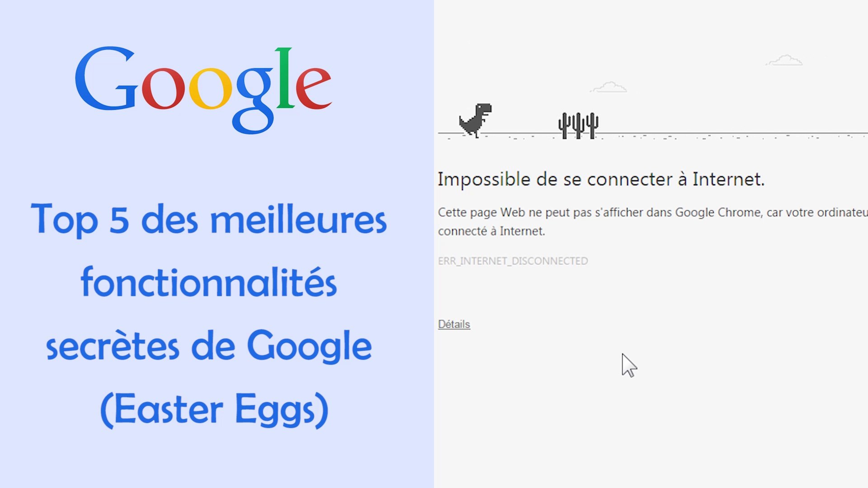
Task: Click the lower pixel cloud above the cacti
Action: click(x=609, y=87)
